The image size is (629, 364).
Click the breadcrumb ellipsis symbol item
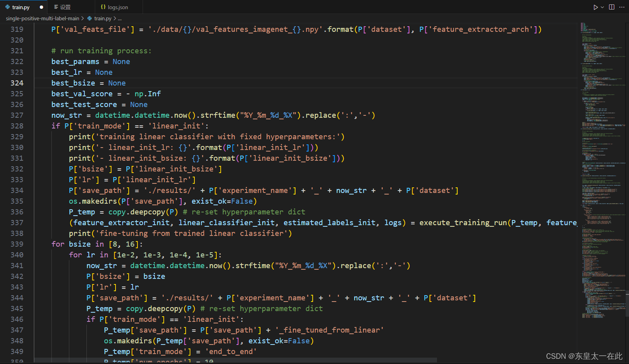tap(120, 18)
